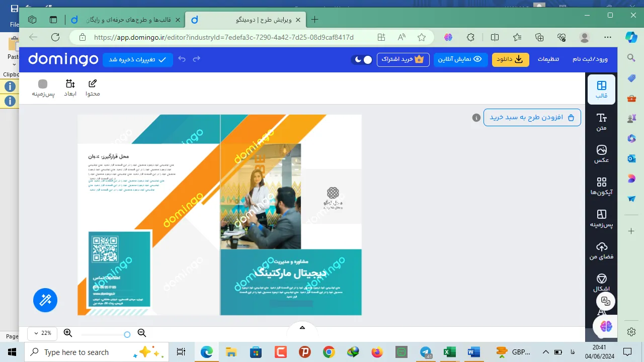Click the zoom in magnifier
The width and height of the screenshot is (644, 362).
click(68, 333)
